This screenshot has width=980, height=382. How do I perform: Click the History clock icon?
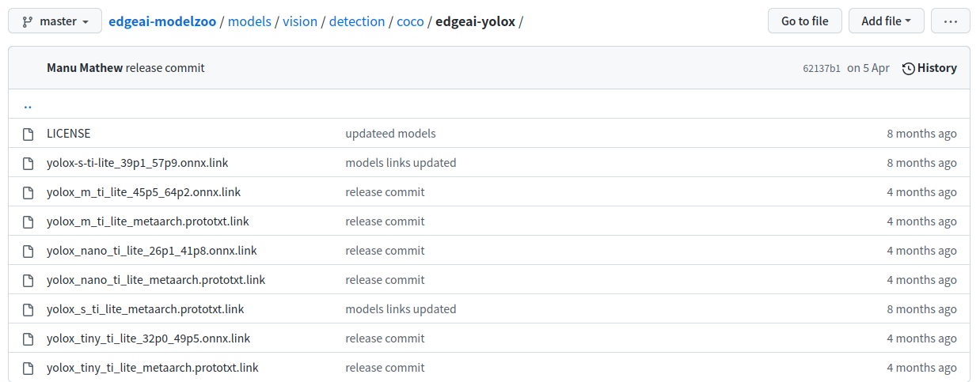pos(908,68)
